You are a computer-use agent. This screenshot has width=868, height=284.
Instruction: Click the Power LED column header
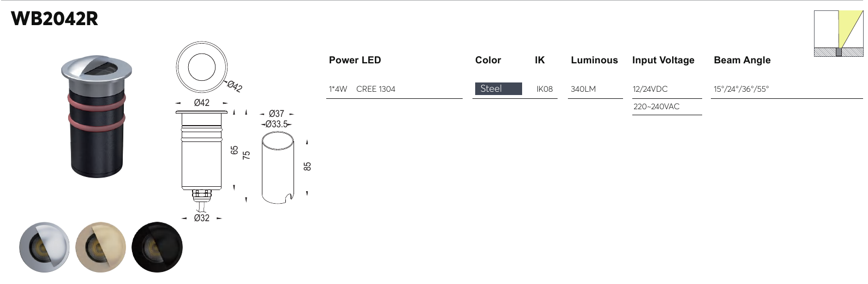click(x=355, y=60)
